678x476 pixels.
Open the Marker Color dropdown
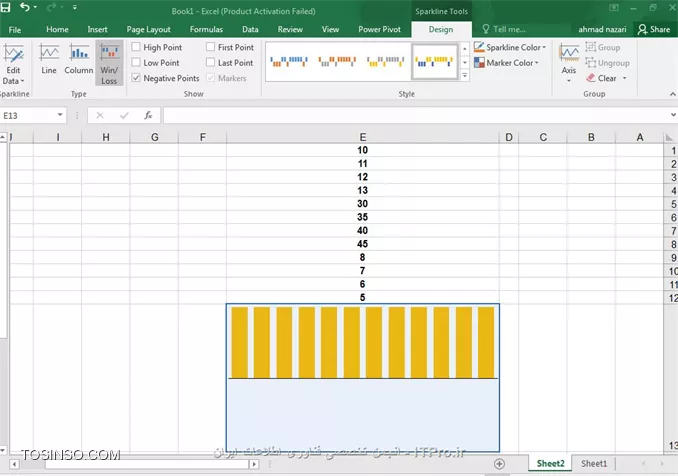507,63
